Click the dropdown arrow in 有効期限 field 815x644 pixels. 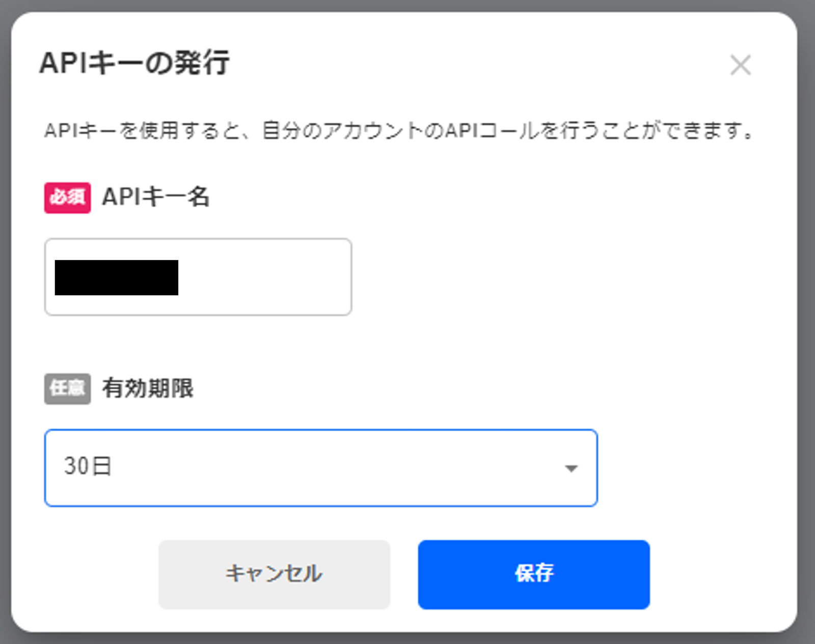click(x=572, y=468)
